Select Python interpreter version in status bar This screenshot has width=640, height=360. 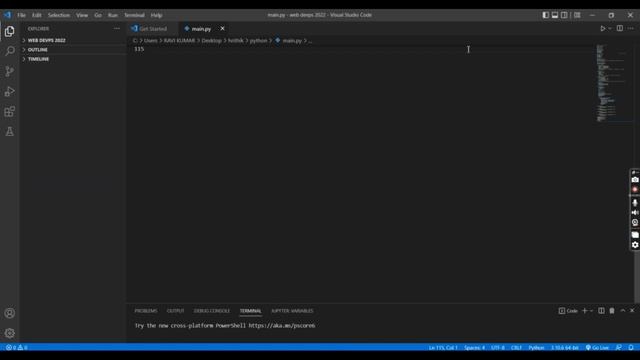(564, 347)
